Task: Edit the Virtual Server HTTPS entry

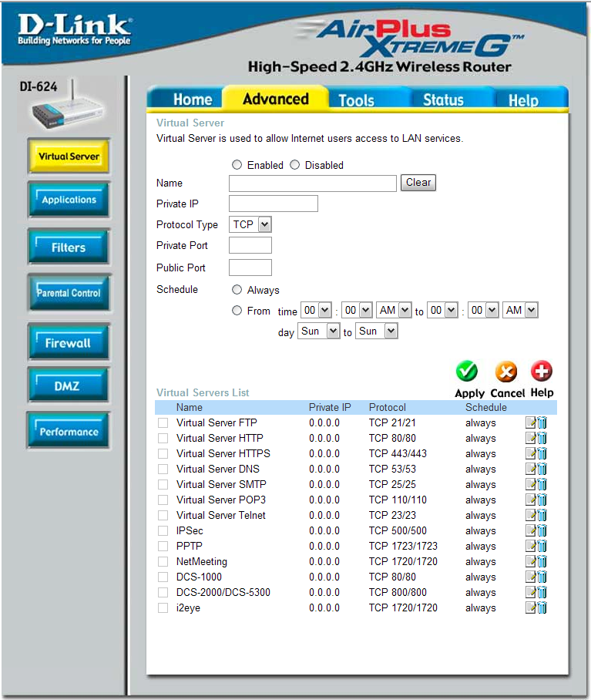Action: coord(530,453)
